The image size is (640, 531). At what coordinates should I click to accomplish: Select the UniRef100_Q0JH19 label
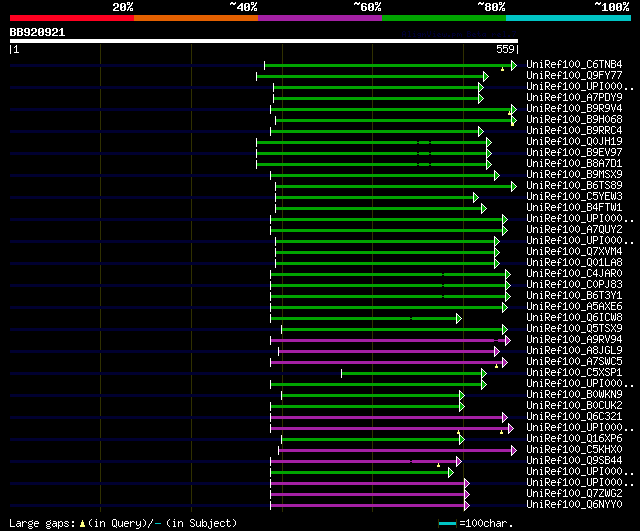tap(574, 142)
